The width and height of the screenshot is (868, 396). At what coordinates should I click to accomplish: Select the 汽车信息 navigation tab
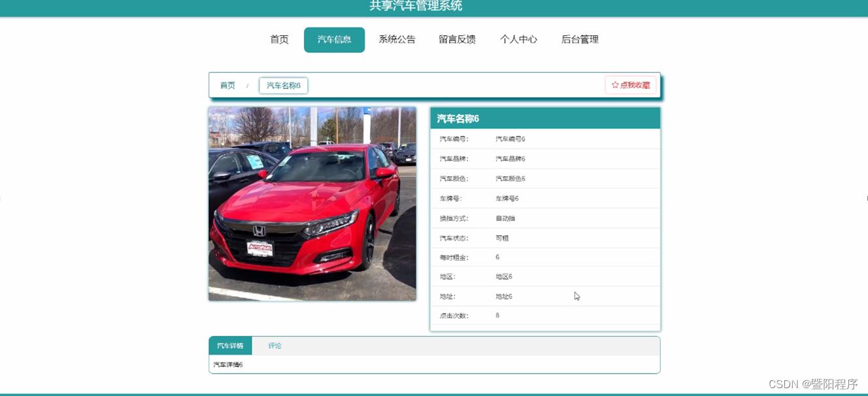click(334, 40)
